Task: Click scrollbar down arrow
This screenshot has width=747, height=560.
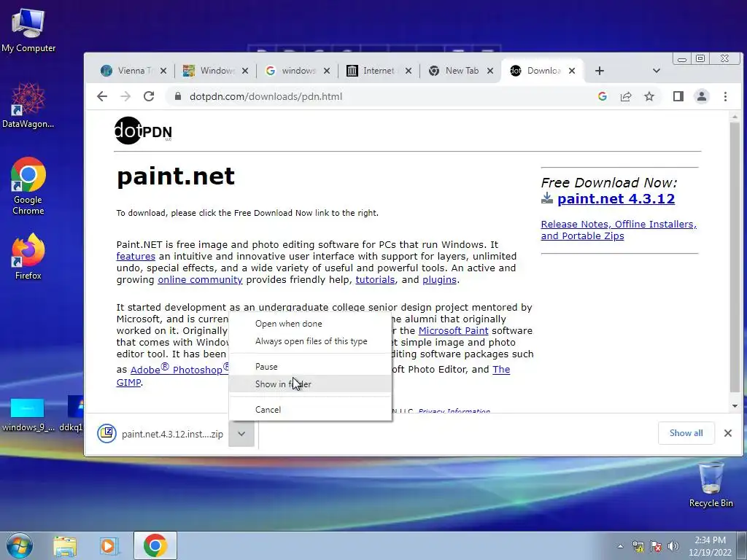Action: [x=735, y=406]
